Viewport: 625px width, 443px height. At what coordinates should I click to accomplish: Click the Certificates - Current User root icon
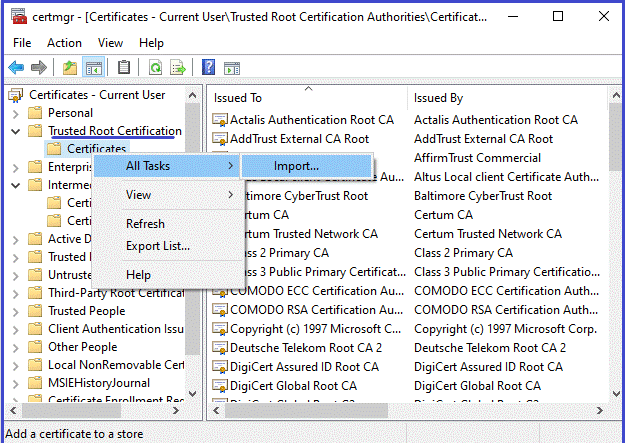[16, 95]
